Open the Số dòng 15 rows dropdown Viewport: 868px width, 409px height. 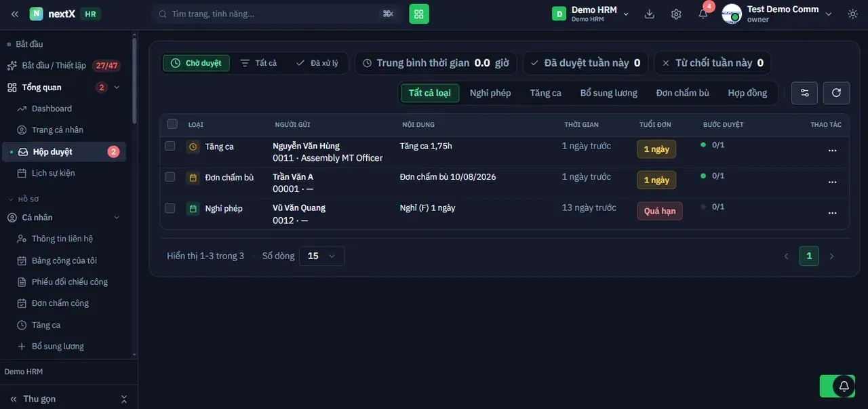tap(322, 256)
